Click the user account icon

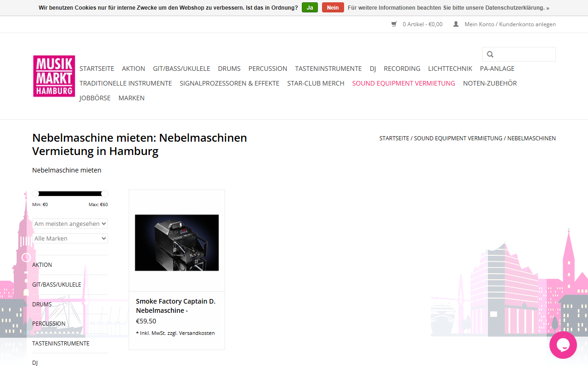click(x=456, y=24)
